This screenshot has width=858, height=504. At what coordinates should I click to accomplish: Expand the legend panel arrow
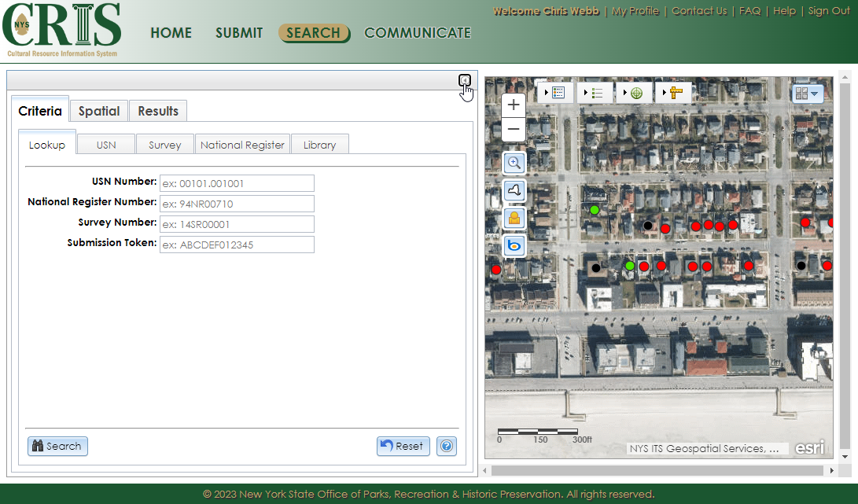click(586, 92)
